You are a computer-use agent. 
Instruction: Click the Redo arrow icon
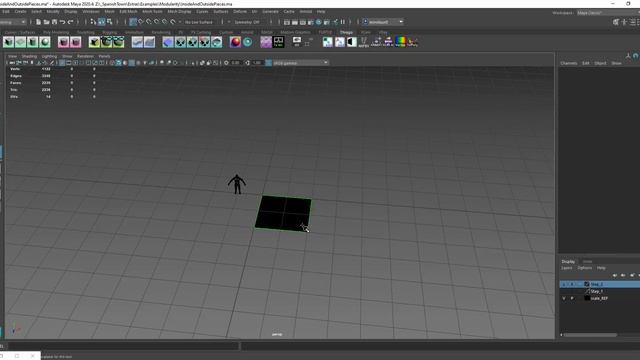(x=70, y=22)
